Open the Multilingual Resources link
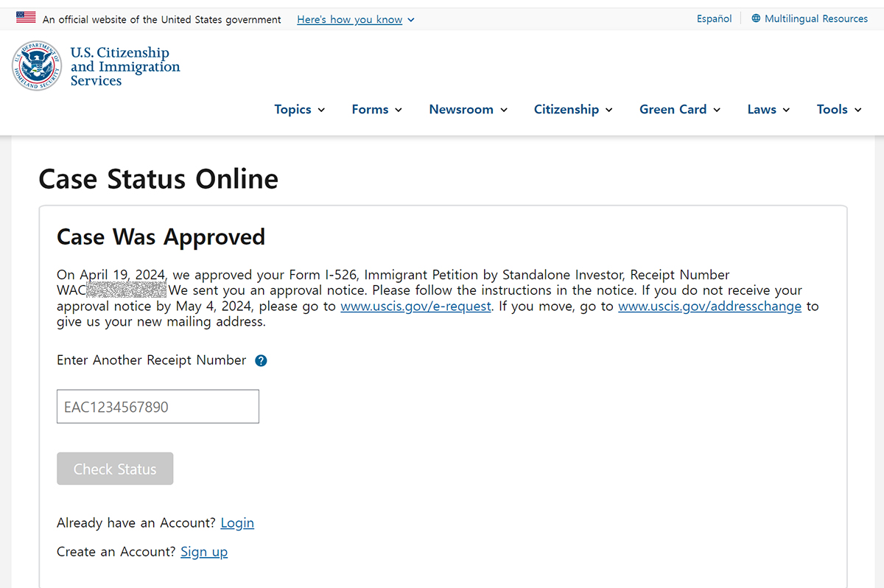 [x=816, y=18]
